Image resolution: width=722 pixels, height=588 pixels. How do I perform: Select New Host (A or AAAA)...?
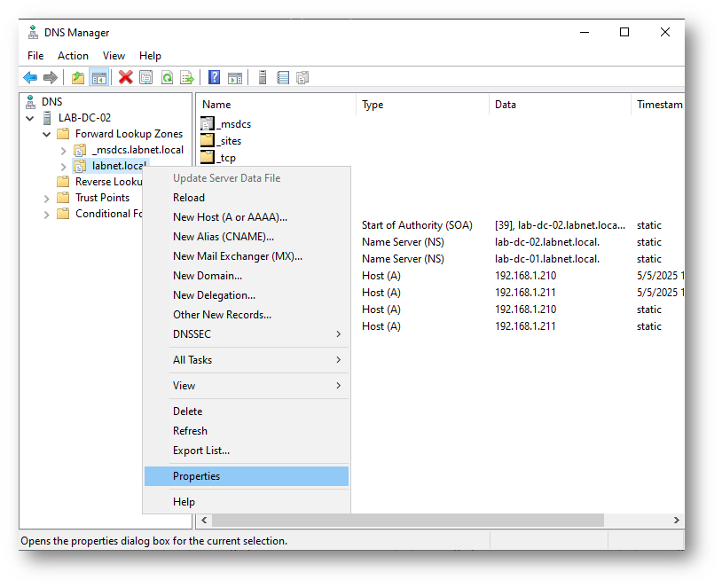point(247,217)
